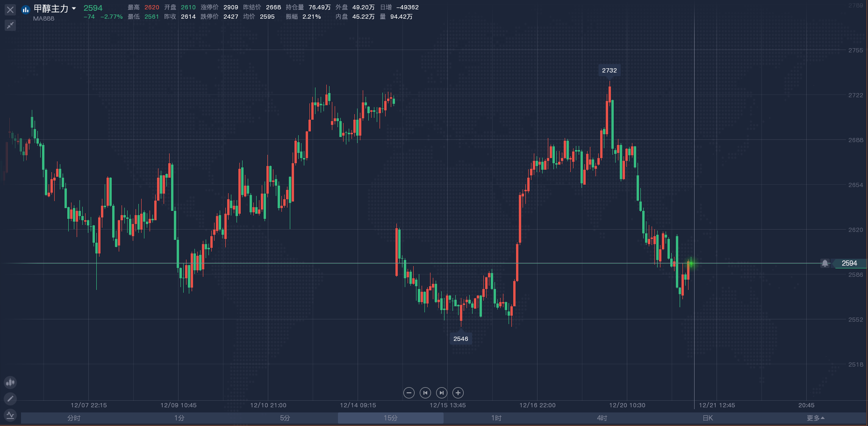Viewport: 868px width, 426px height.
Task: Jump to the latest candles with skip-forward button
Action: pos(442,393)
